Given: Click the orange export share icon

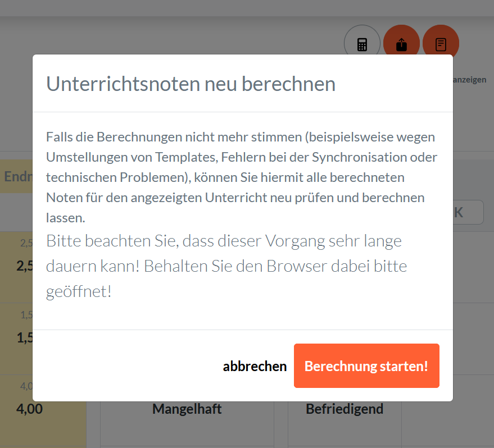Looking at the screenshot, I should (x=401, y=44).
